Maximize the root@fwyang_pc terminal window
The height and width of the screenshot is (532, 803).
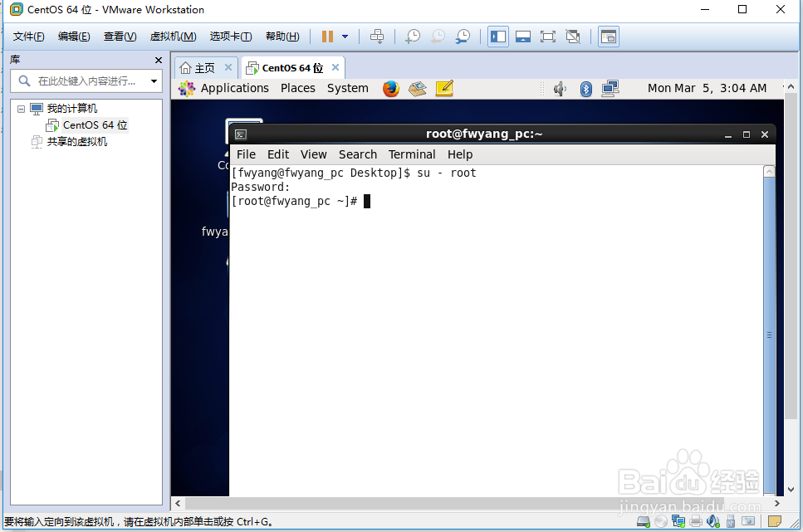tap(747, 134)
